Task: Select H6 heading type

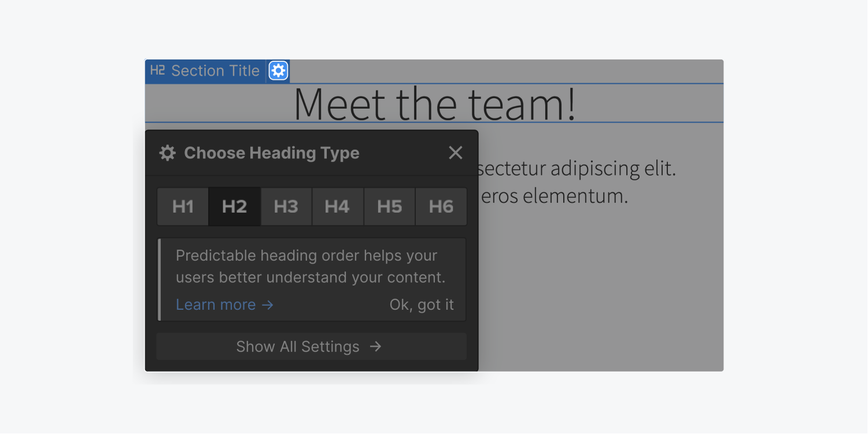Action: click(x=441, y=206)
